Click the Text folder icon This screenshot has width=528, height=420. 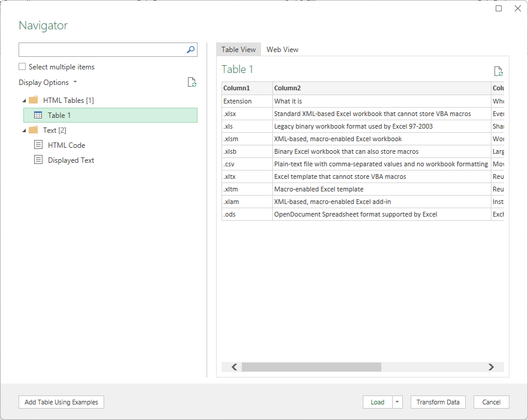34,130
